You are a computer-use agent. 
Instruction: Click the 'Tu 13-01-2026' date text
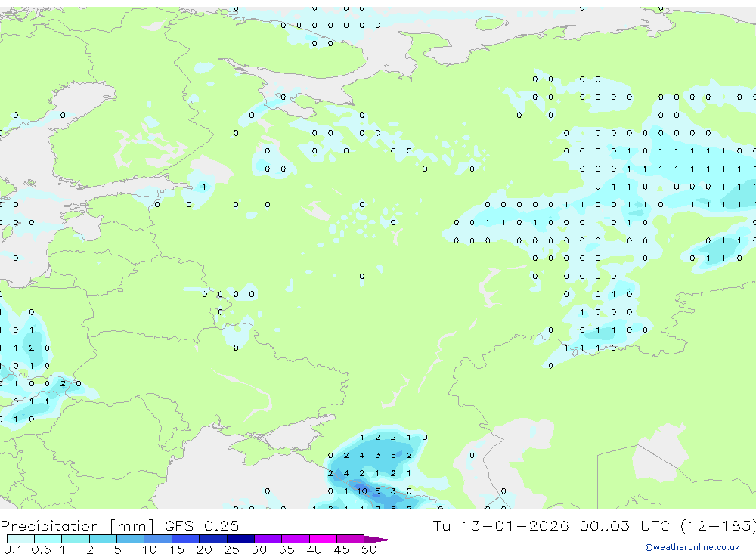pyautogui.click(x=500, y=525)
